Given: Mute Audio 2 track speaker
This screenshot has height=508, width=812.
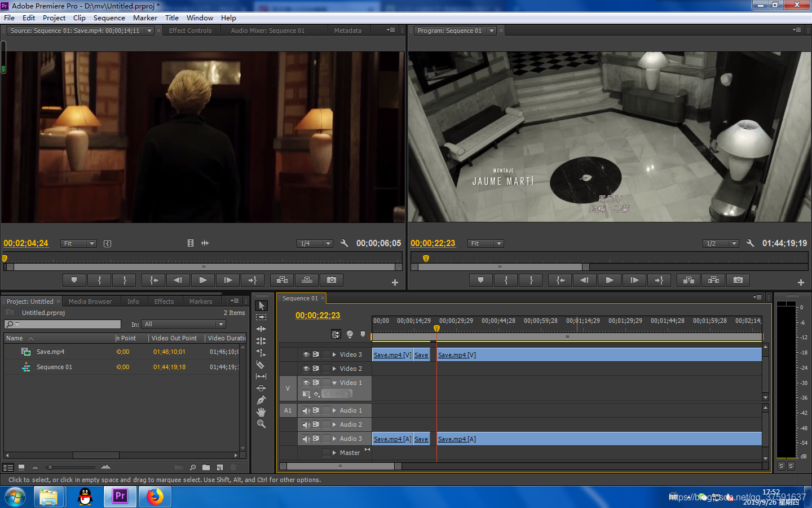Looking at the screenshot, I should coord(306,424).
